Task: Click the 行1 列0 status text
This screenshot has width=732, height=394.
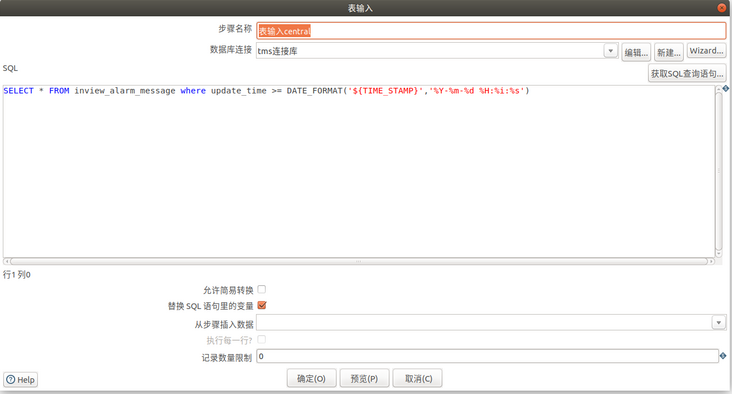Action: coord(17,274)
